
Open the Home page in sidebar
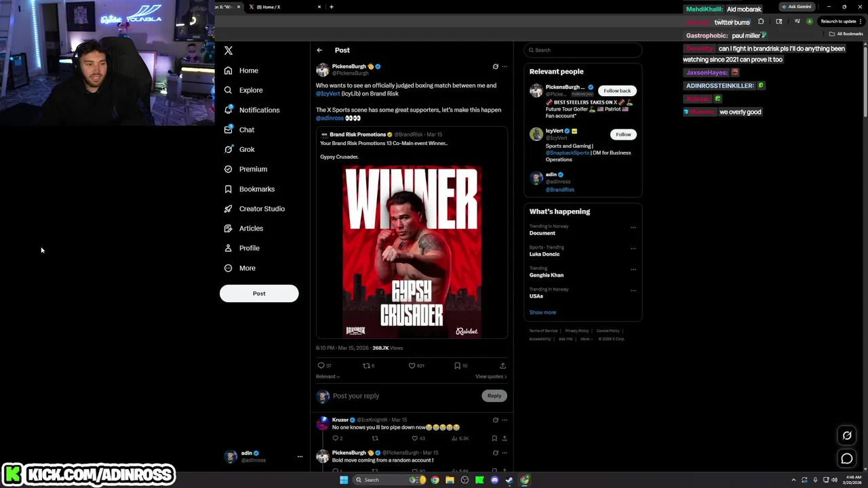click(241, 70)
